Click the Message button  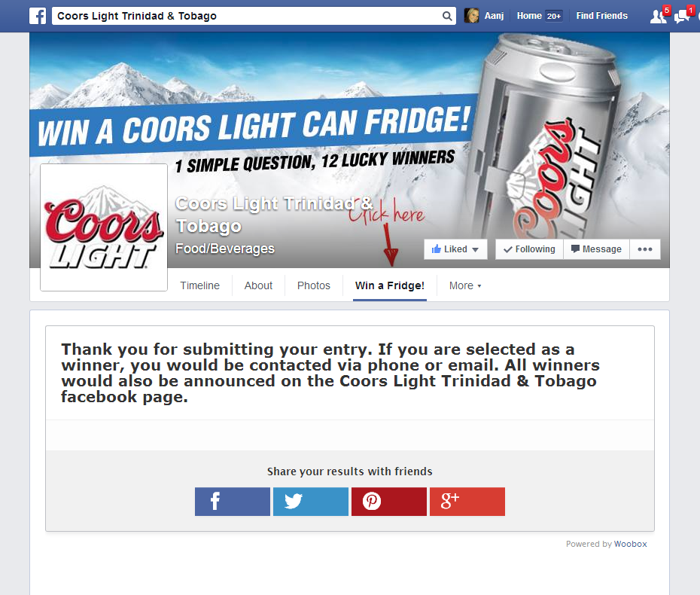click(x=596, y=249)
